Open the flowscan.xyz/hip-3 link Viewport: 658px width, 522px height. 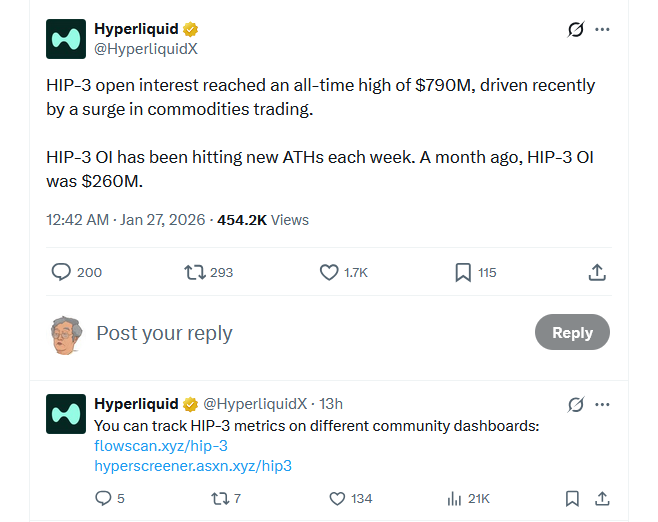[160, 446]
